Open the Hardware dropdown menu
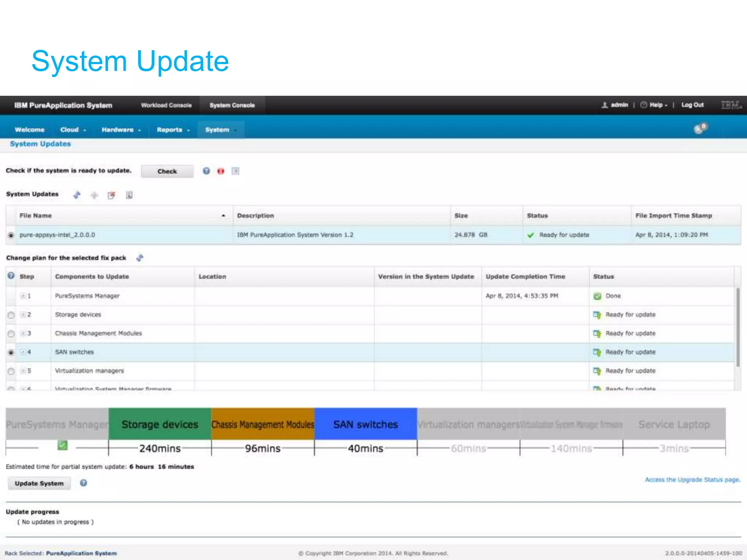 point(121,130)
